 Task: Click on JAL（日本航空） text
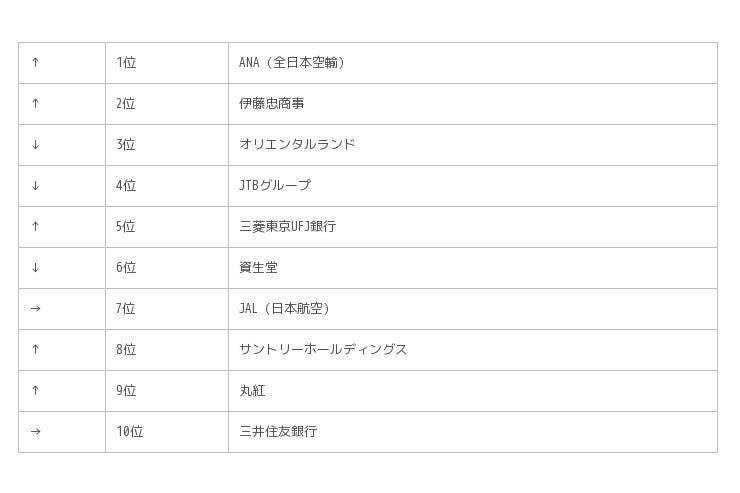pos(286,309)
